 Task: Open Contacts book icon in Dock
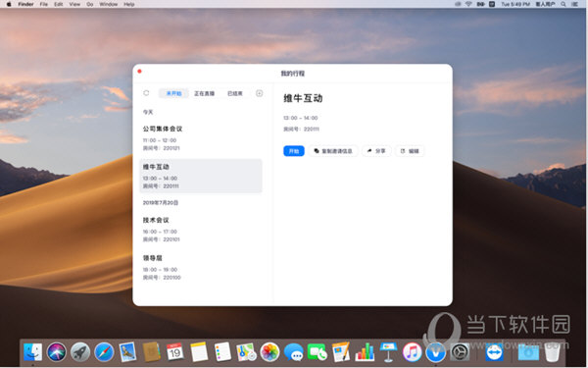tap(152, 352)
